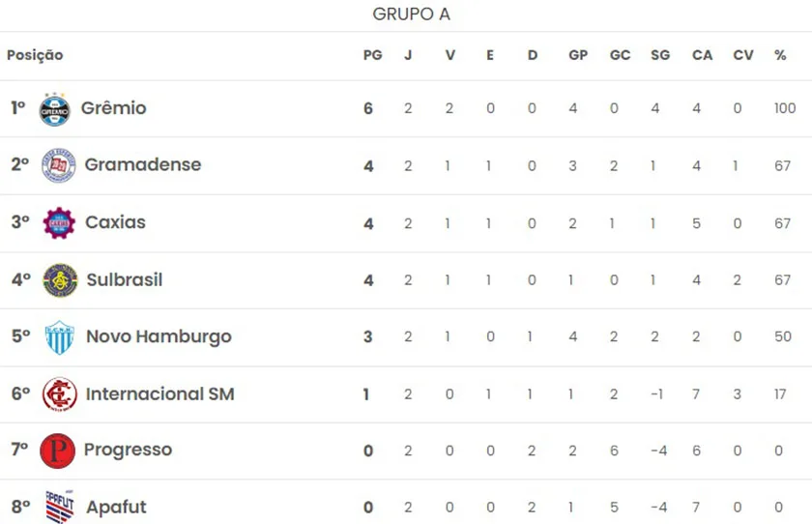Click the Sulbrasil club badge
This screenshot has height=524, width=812.
(60, 280)
